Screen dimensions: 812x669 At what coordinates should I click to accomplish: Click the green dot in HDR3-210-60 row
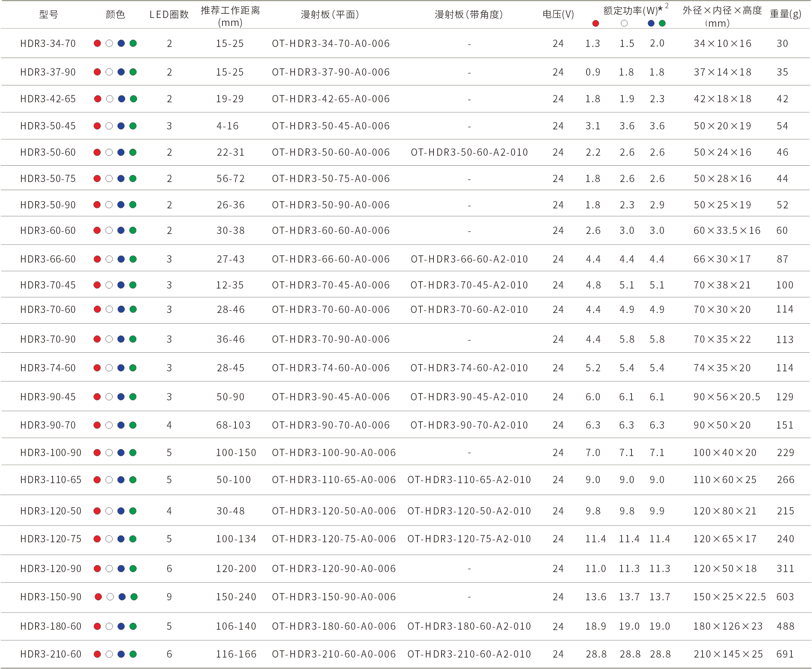(x=133, y=654)
